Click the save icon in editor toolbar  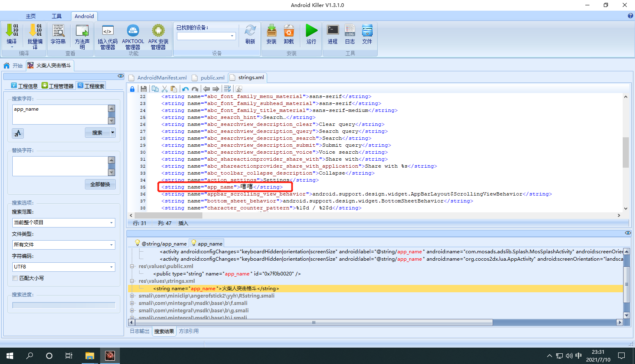pos(143,89)
